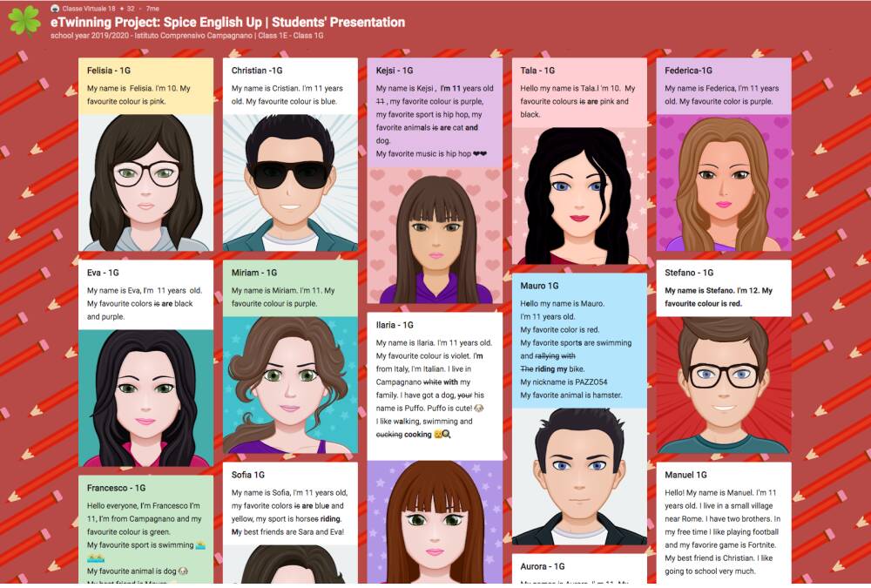Click the post title Tala - 1G
Image resolution: width=871 pixels, height=588 pixels.
(537, 71)
